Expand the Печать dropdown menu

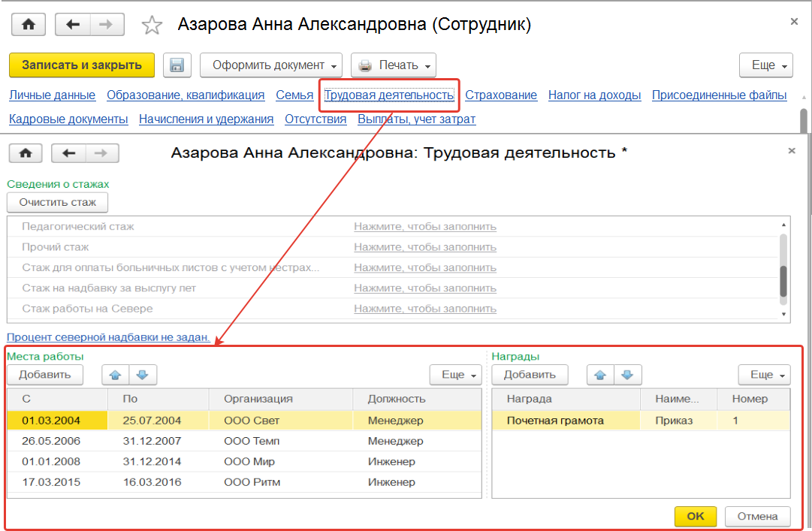pyautogui.click(x=394, y=65)
